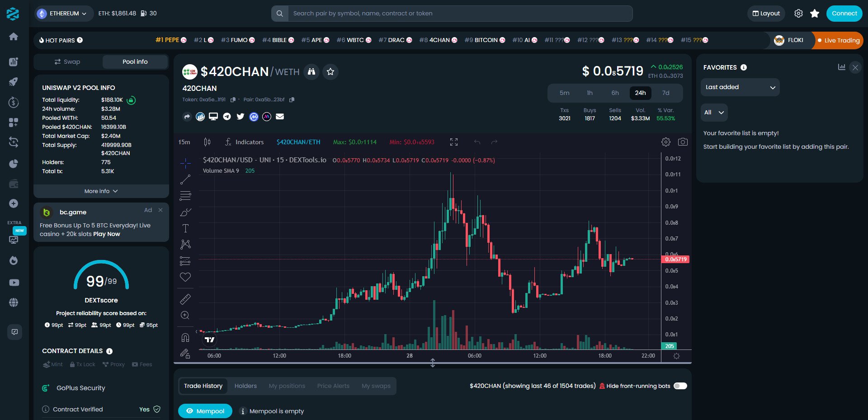868x420 pixels.
Task: Select the ruler measure tool
Action: [x=185, y=299]
